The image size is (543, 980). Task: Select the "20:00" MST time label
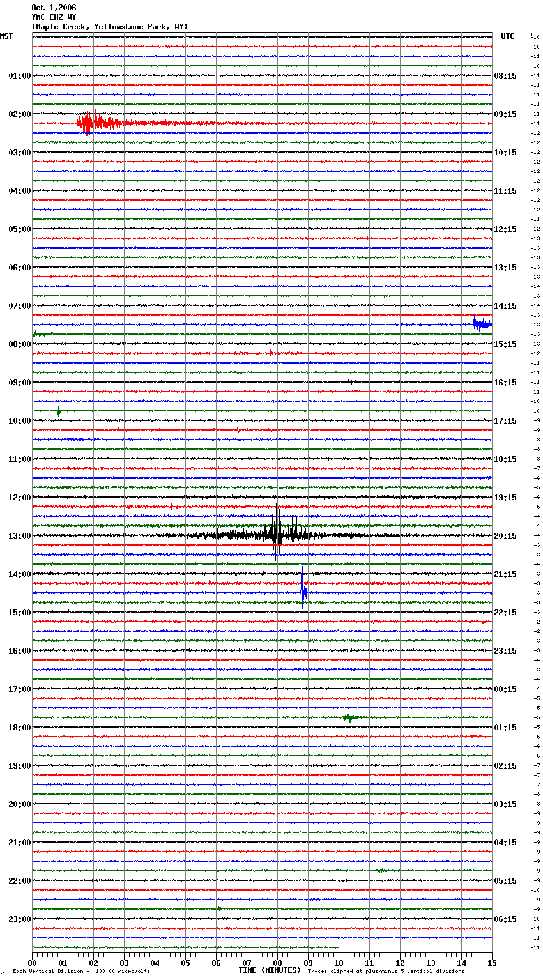[20, 804]
